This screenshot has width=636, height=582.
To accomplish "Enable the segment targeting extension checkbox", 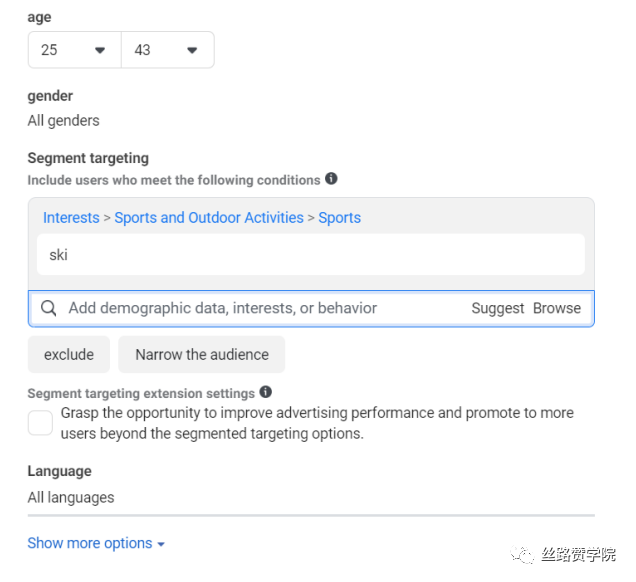I will [40, 423].
